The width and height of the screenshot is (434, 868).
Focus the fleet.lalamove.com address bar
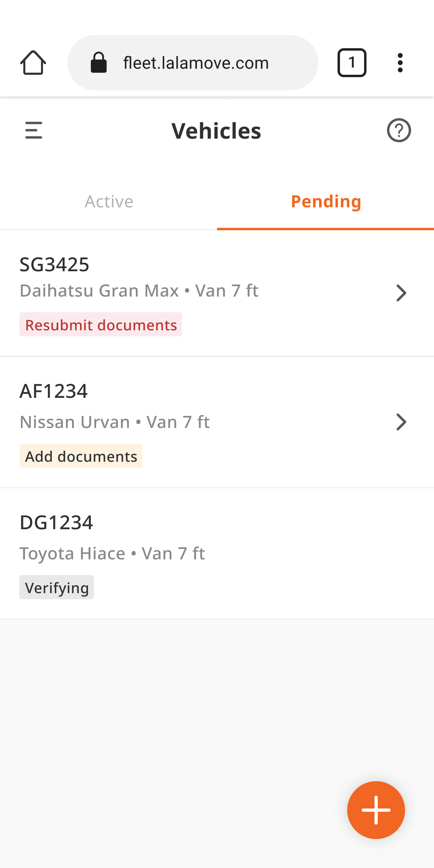pos(193,63)
